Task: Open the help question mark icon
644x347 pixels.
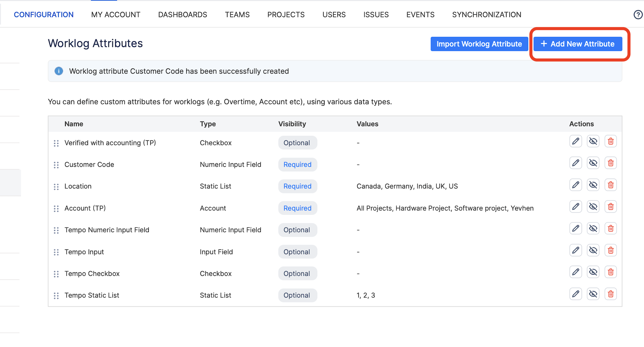Action: 638,15
